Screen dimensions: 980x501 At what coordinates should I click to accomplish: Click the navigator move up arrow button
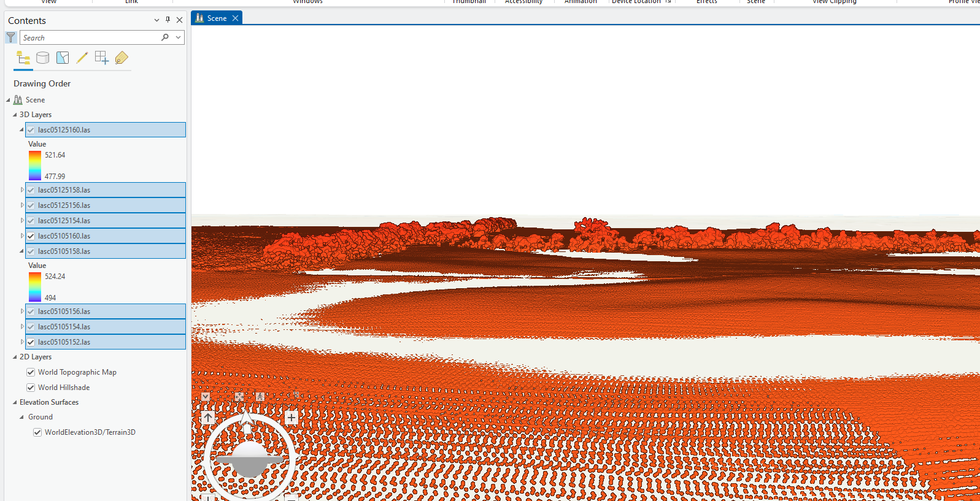pyautogui.click(x=208, y=418)
